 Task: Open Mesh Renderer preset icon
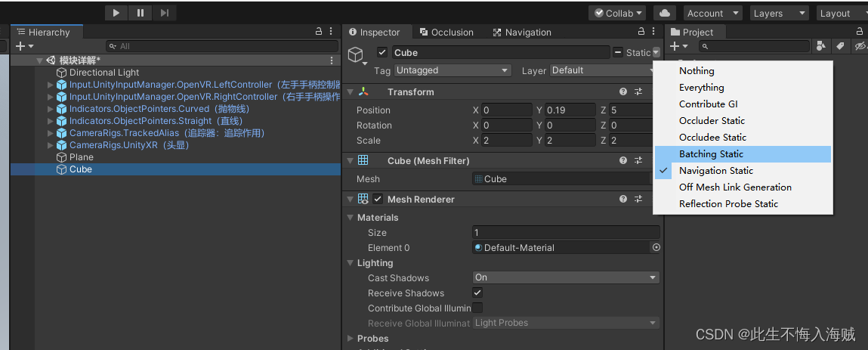click(638, 199)
